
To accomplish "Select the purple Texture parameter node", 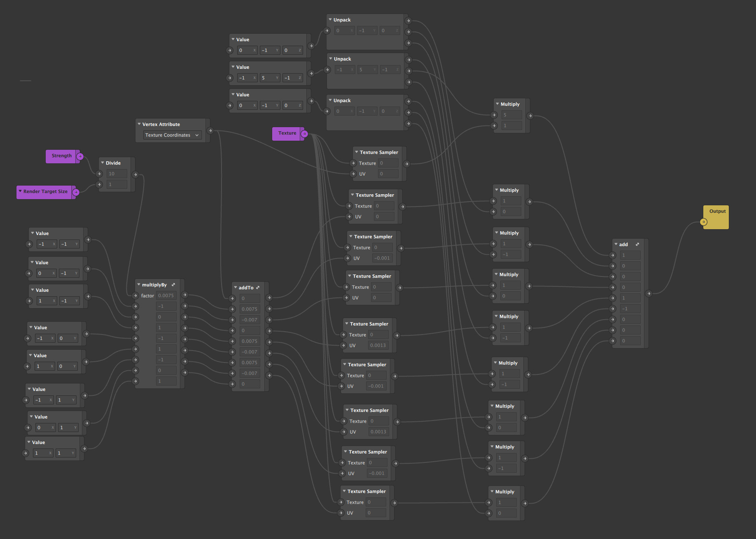I will coord(287,133).
